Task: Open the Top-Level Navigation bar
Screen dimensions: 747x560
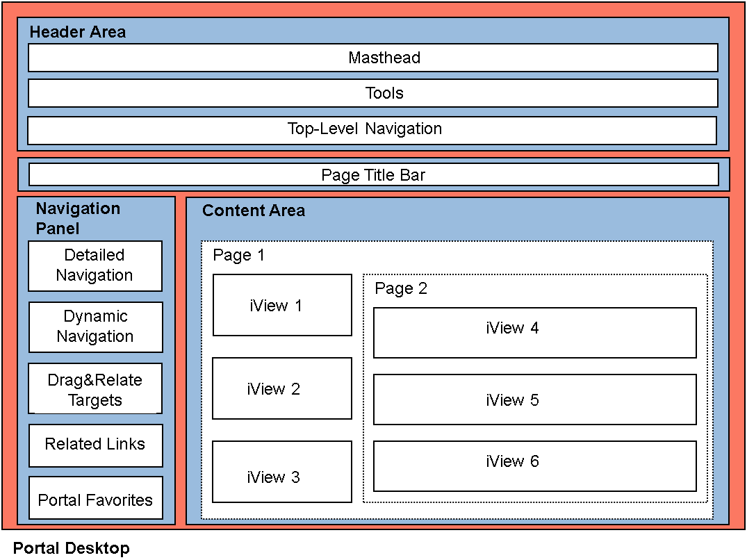Action: (x=372, y=130)
